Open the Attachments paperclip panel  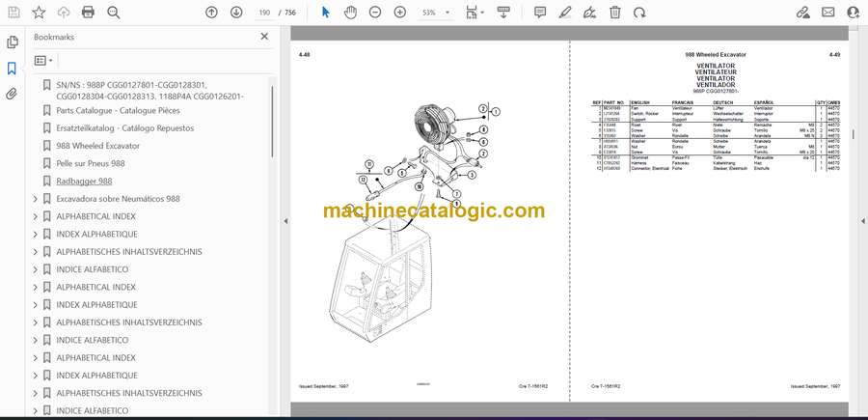(x=13, y=94)
